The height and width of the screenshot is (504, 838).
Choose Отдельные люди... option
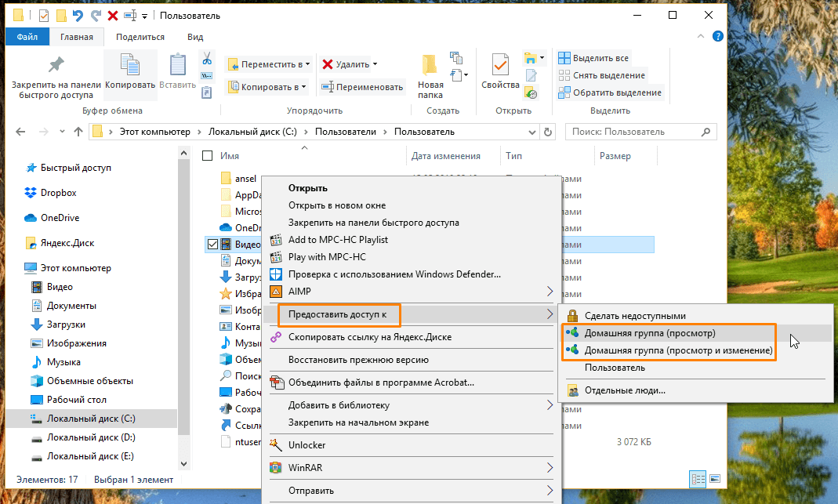(625, 390)
